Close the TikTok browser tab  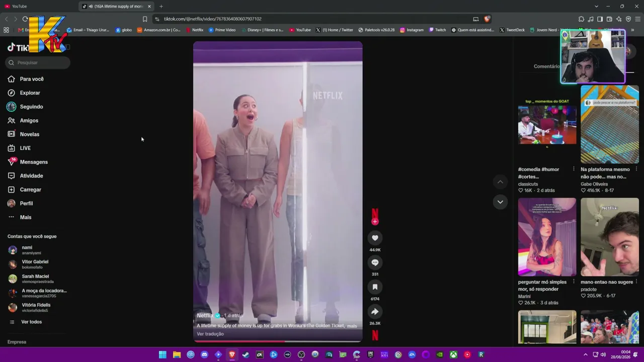pos(149,7)
